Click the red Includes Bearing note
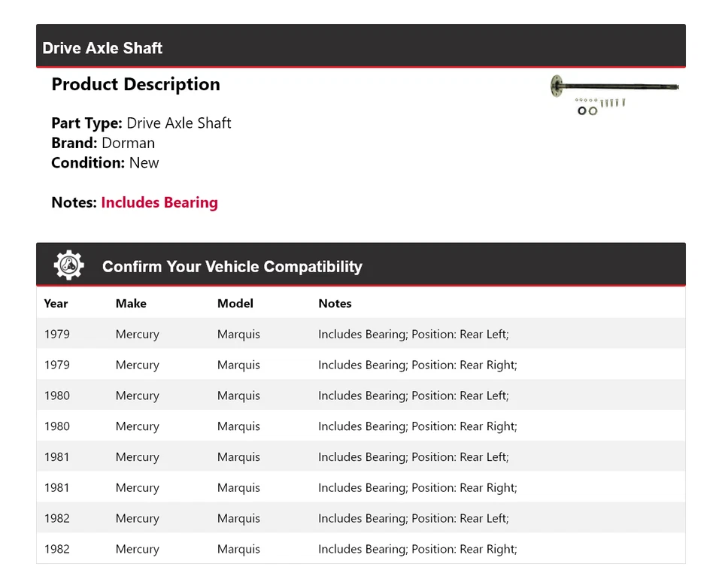722x588 pixels. click(159, 202)
